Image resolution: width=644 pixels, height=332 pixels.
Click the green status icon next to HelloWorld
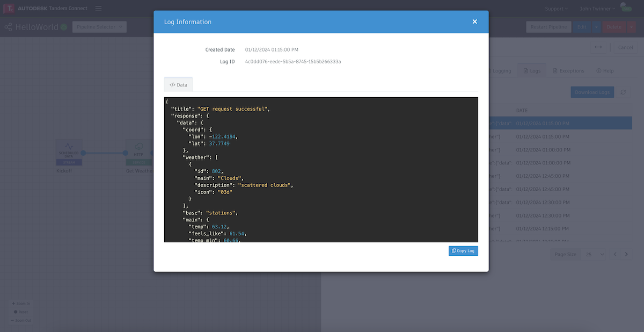(64, 27)
